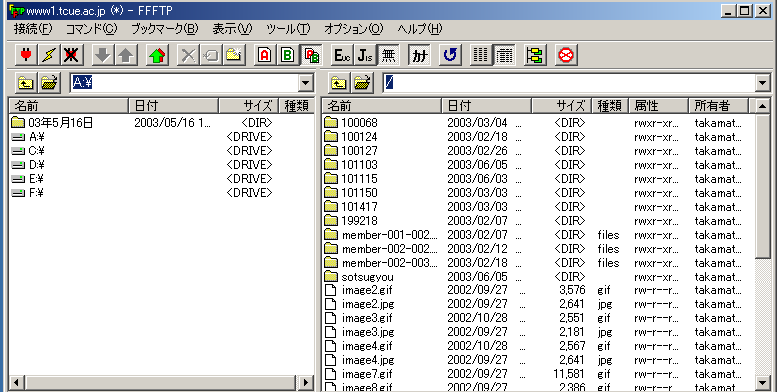The image size is (777, 392).
Task: Click drive icon of C:¥
Action: (x=18, y=151)
